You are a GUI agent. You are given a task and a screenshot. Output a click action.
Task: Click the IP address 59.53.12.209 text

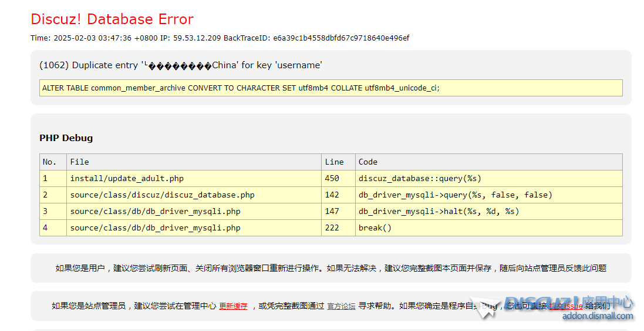coord(197,38)
